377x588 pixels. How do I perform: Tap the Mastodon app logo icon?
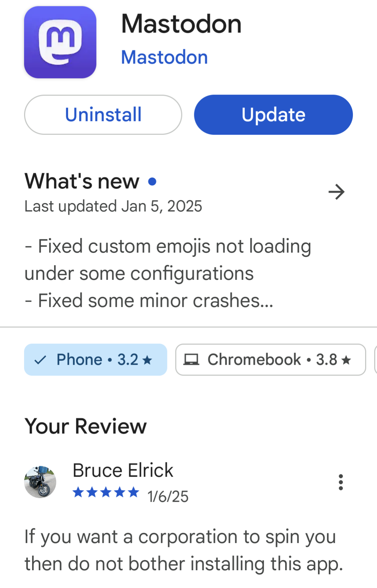click(x=60, y=42)
